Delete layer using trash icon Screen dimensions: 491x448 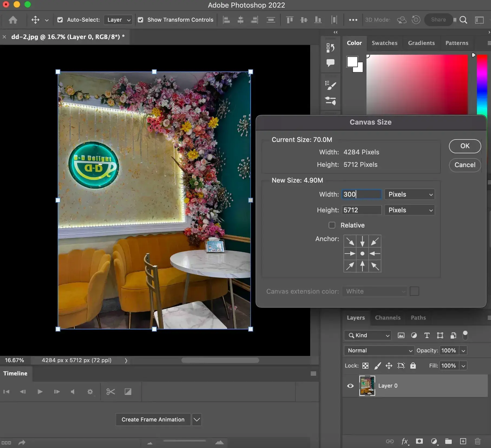477,441
